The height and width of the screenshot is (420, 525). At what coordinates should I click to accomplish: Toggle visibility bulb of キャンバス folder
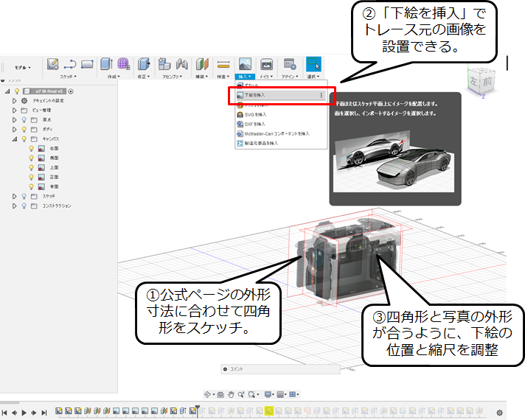tap(24, 139)
